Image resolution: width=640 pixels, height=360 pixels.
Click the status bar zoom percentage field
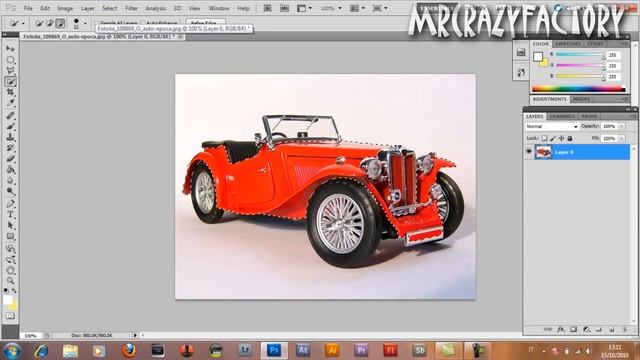point(31,336)
